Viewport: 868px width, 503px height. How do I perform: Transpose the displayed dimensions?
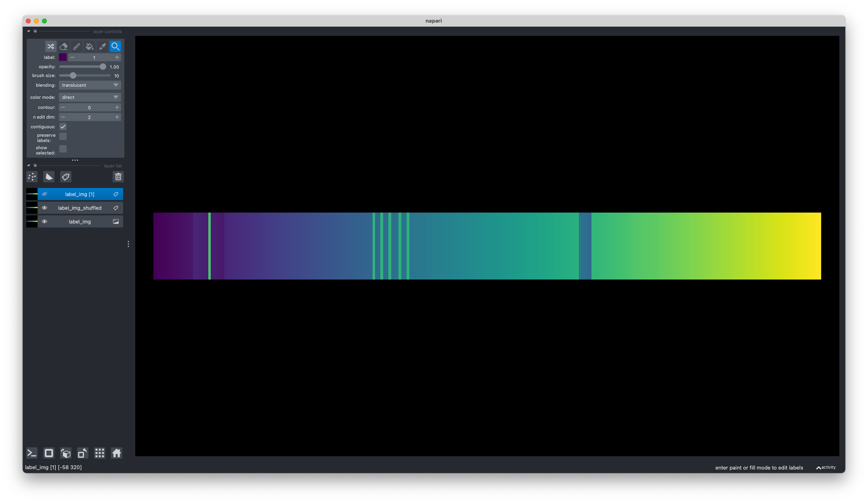(x=83, y=453)
